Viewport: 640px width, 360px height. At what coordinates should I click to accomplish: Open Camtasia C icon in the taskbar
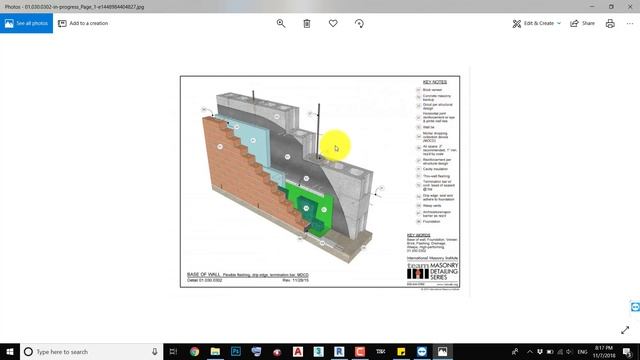[360, 351]
